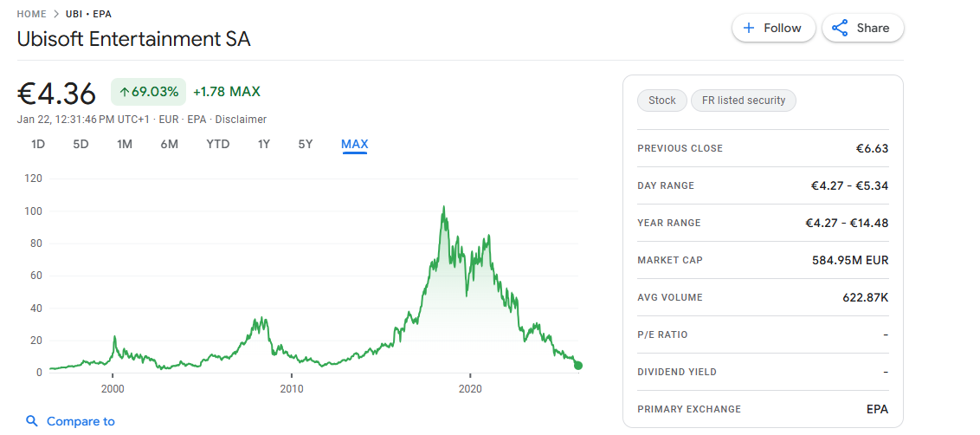Click the plus icon on Follow

[x=749, y=28]
